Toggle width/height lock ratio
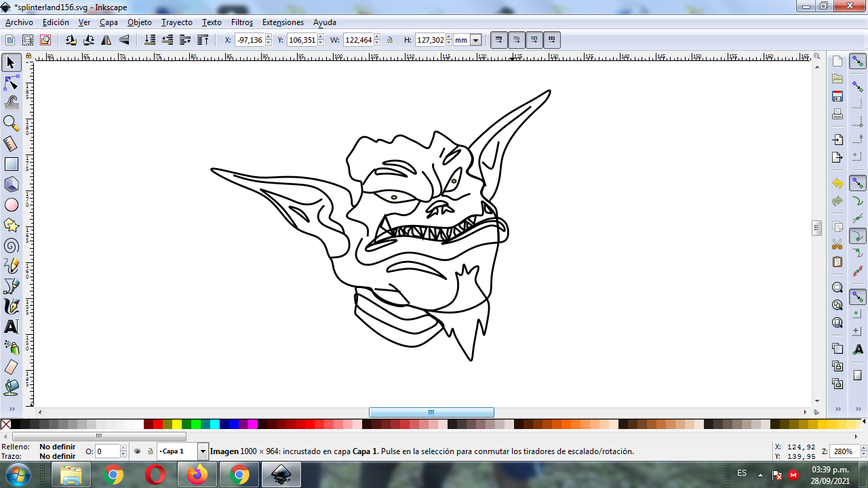 pos(390,40)
